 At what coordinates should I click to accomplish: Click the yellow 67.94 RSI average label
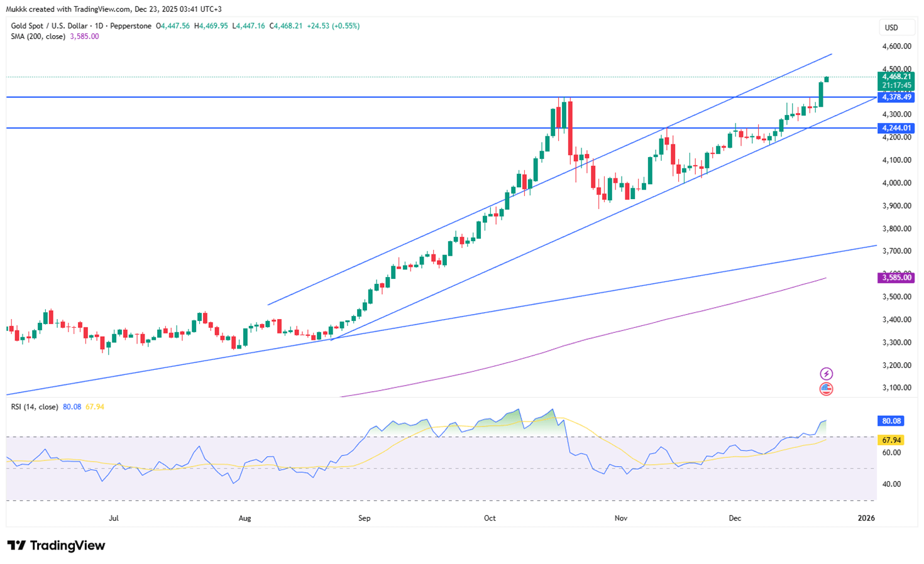coord(891,440)
